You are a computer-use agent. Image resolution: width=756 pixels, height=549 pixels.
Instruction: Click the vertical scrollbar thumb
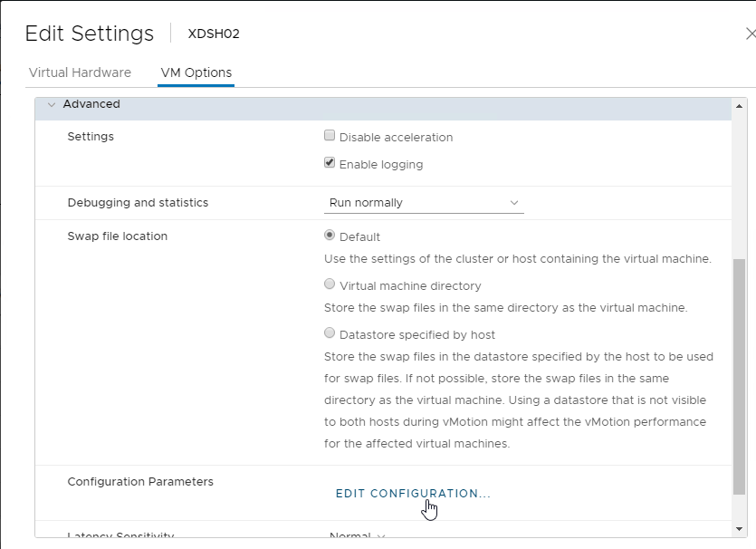[x=739, y=377]
